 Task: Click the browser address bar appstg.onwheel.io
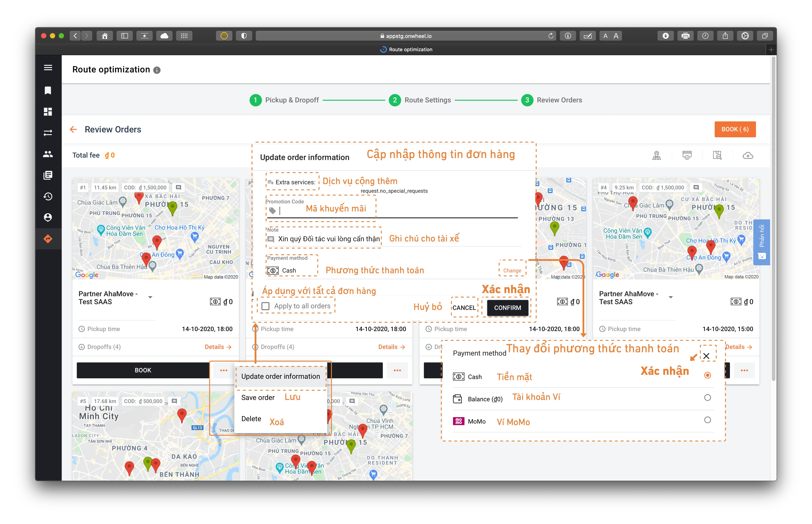pos(406,36)
